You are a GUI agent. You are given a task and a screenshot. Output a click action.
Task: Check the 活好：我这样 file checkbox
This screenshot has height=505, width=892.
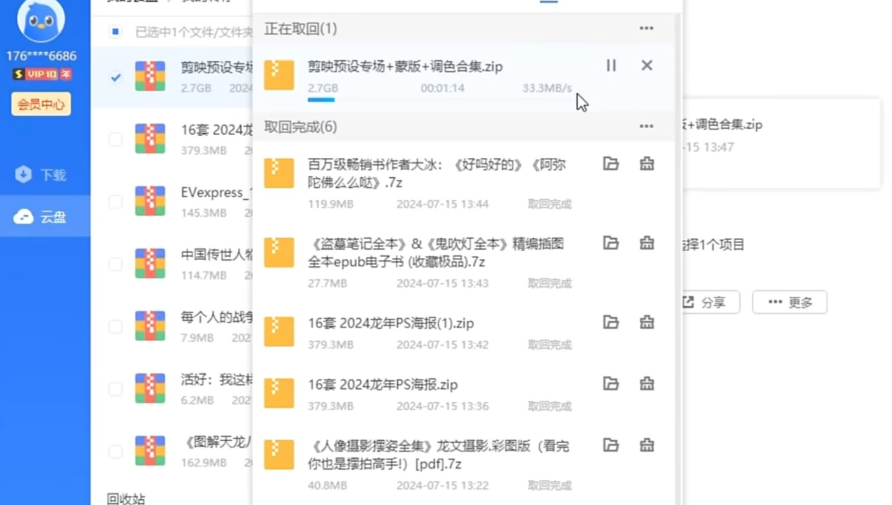click(115, 390)
